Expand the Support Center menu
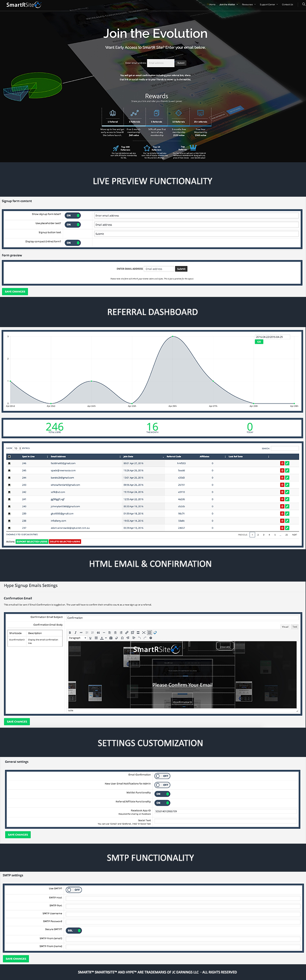The width and height of the screenshot is (306, 980). click(x=268, y=5)
